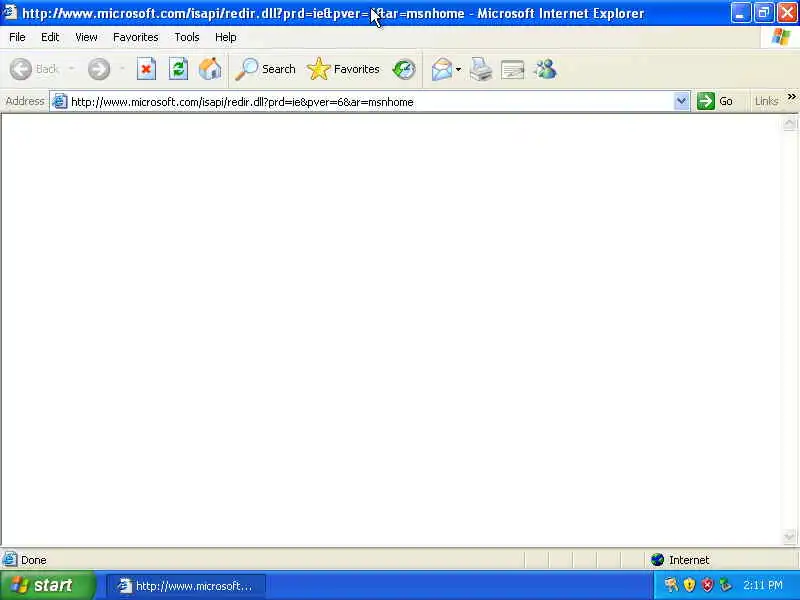The height and width of the screenshot is (600, 800).
Task: Click the leftmost system tray icon
Action: (671, 585)
